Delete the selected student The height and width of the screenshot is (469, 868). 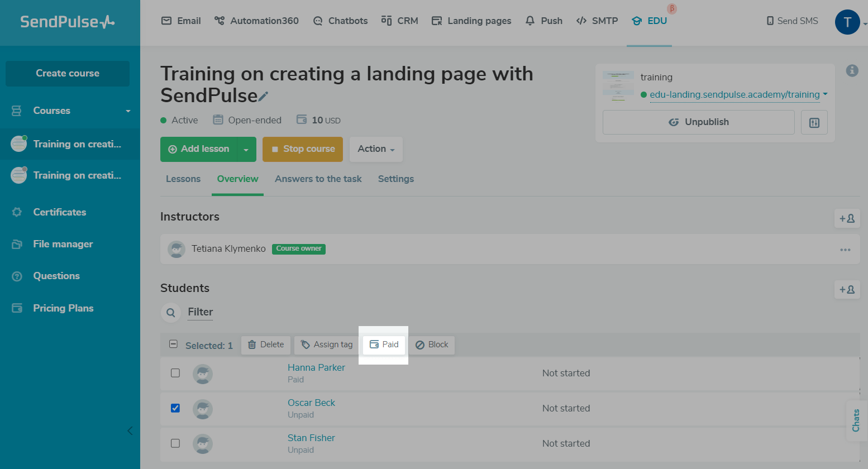coord(266,345)
